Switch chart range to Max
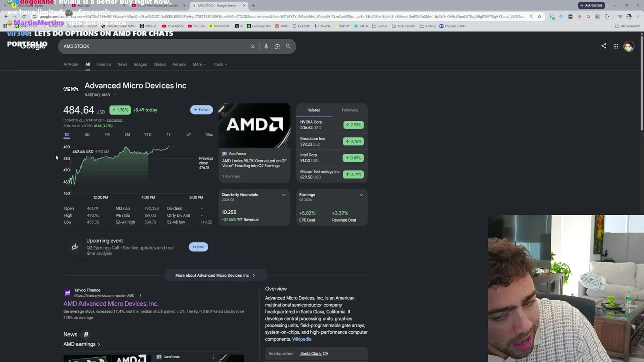The width and height of the screenshot is (644, 362). click(x=209, y=134)
